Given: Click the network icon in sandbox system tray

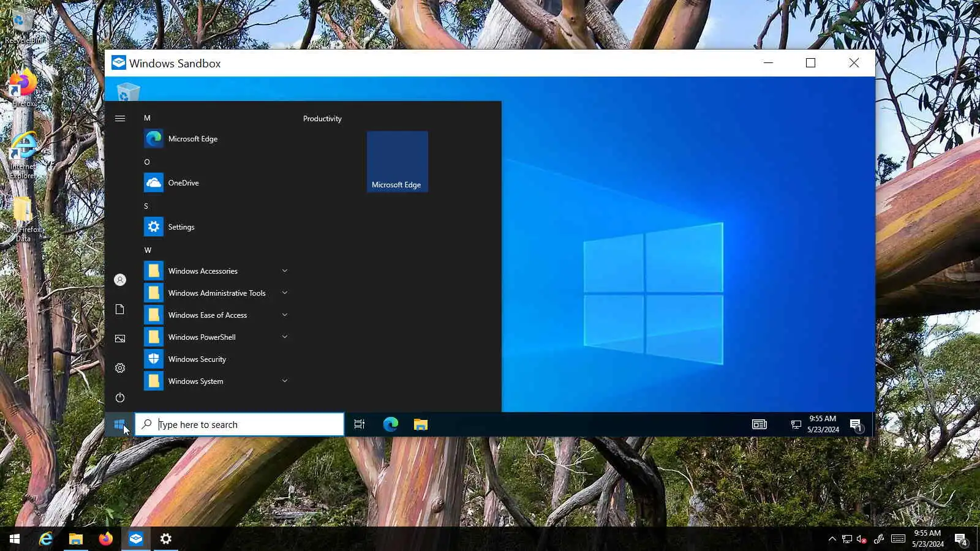Looking at the screenshot, I should [x=796, y=424].
